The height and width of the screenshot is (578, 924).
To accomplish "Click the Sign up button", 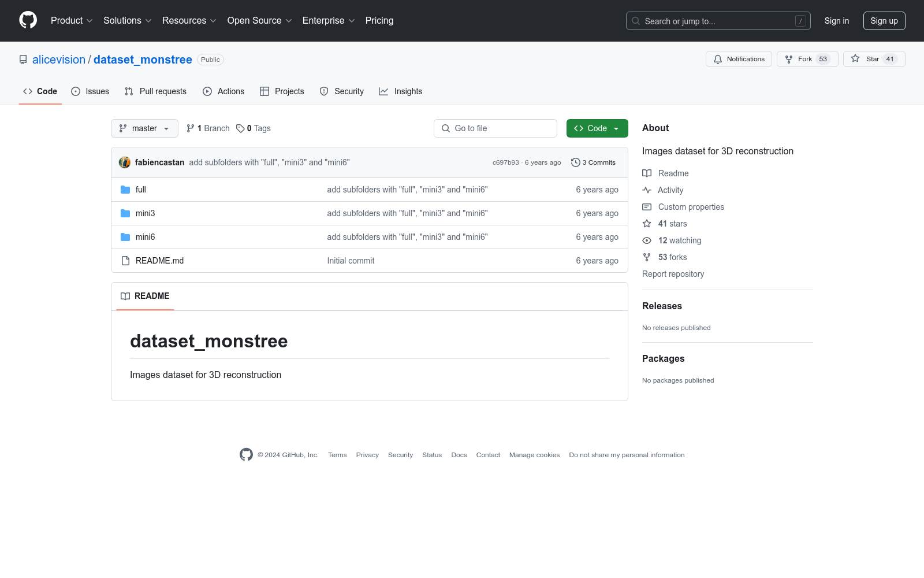I will pyautogui.click(x=884, y=21).
